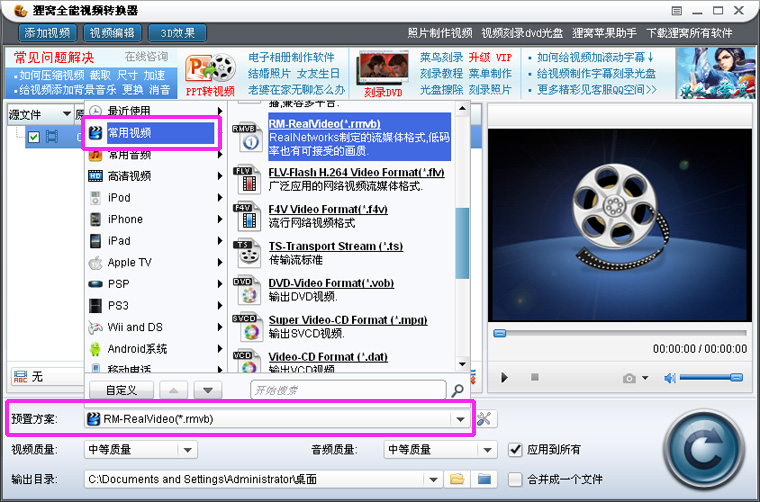Choose TS-Transport Stream (*.ts)
Screen dimensions: 760x502
pos(336,246)
